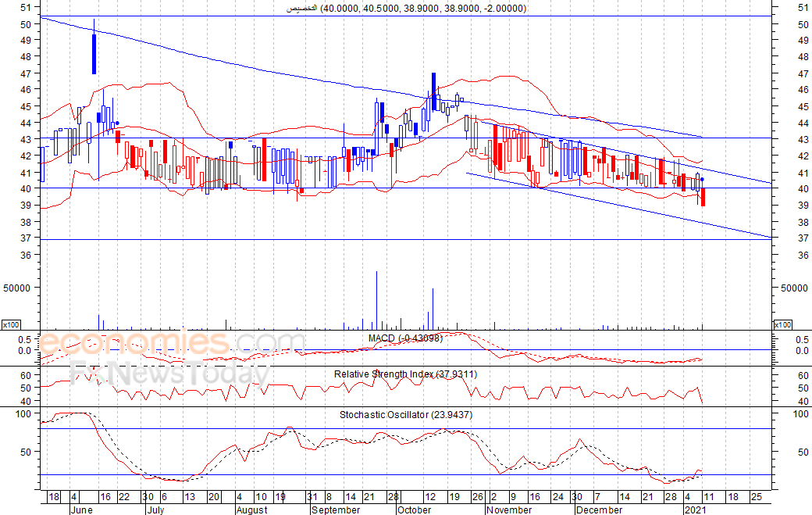Image resolution: width=812 pixels, height=515 pixels.
Task: Click the 25 date tick label
Action: click(x=756, y=497)
